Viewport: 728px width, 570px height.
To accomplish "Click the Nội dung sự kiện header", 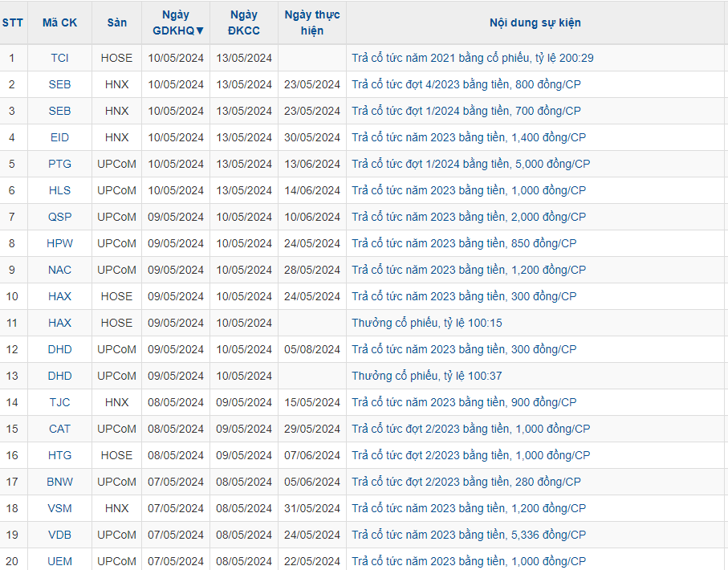I will (535, 22).
